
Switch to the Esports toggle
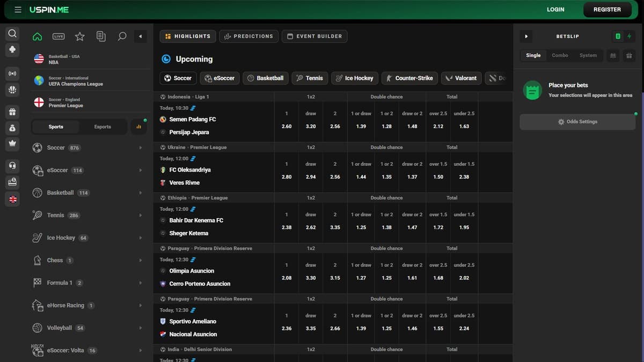coord(103,127)
